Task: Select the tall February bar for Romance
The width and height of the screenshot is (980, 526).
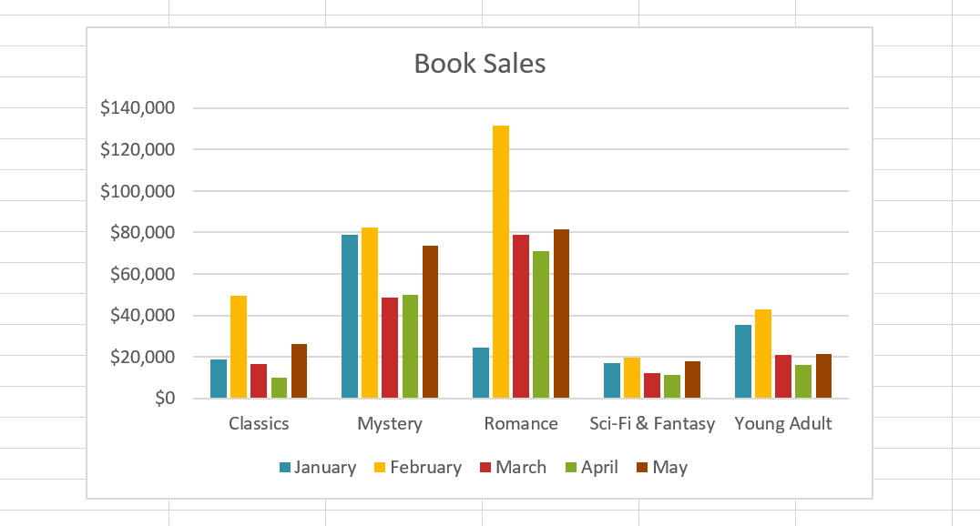Action: click(x=501, y=262)
